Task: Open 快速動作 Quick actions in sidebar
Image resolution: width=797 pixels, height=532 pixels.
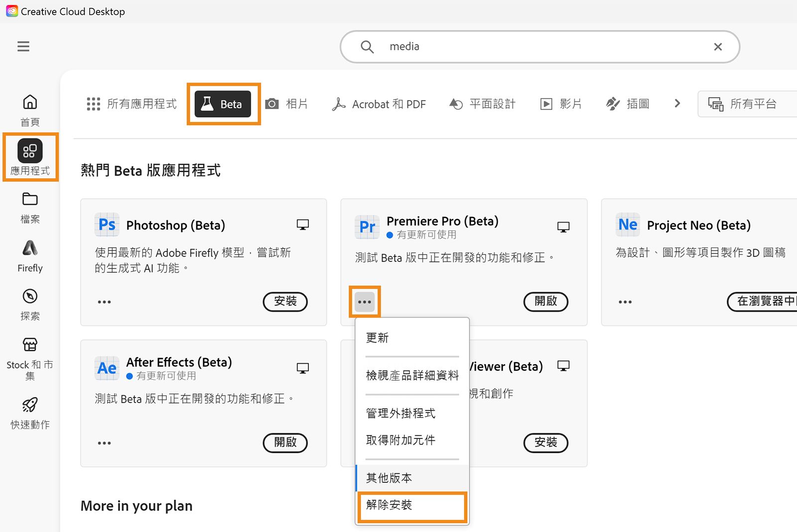Action: point(30,413)
